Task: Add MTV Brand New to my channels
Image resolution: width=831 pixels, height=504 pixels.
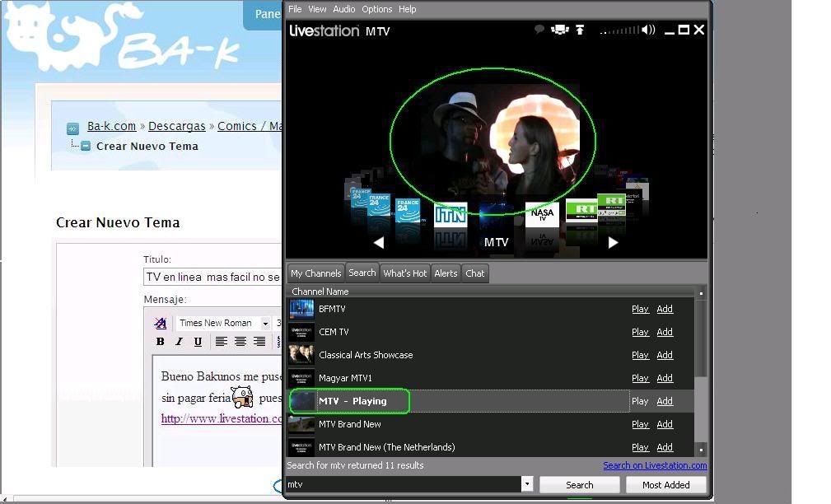Action: (x=665, y=424)
